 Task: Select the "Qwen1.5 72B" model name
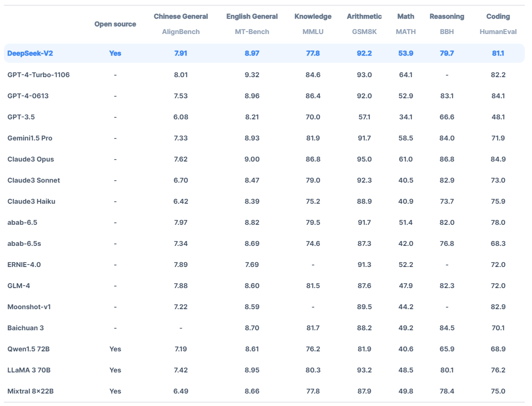(29, 348)
